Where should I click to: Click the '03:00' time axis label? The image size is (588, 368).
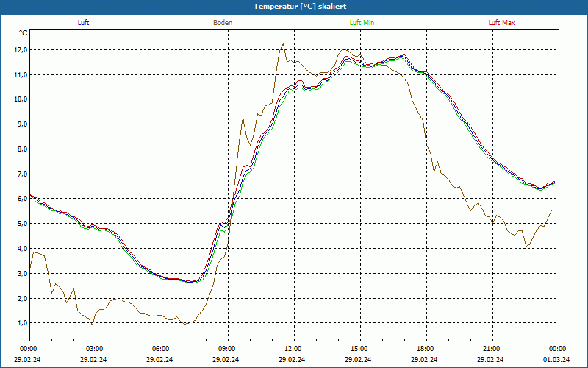(96, 349)
